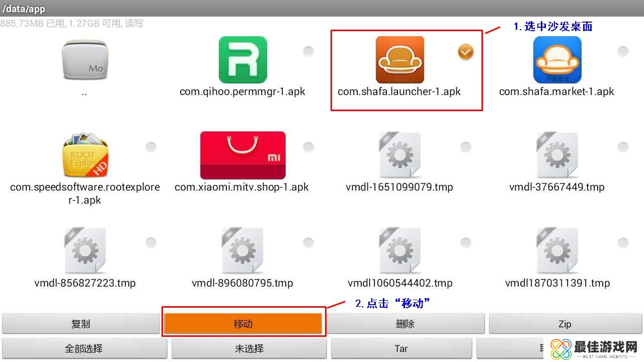The image size is (644, 362).
Task: Click the vmdl-856827223.tmp file icon
Action: tap(85, 251)
